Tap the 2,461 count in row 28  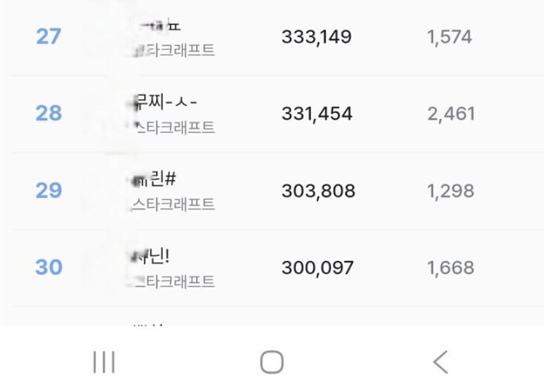[x=451, y=114]
